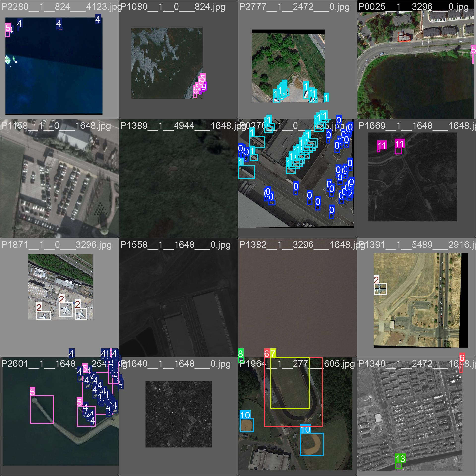Select middle airplane box in P1871 tile
The height and width of the screenshot is (476, 476).
(x=66, y=309)
